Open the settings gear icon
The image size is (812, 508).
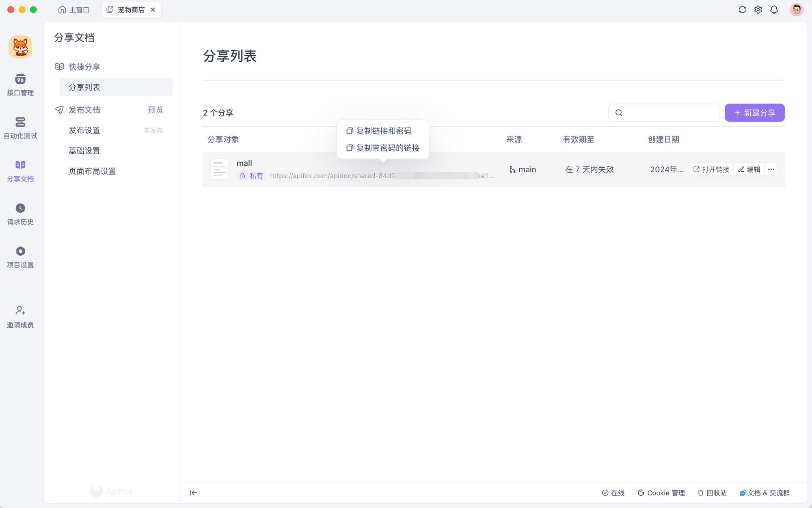click(x=758, y=10)
